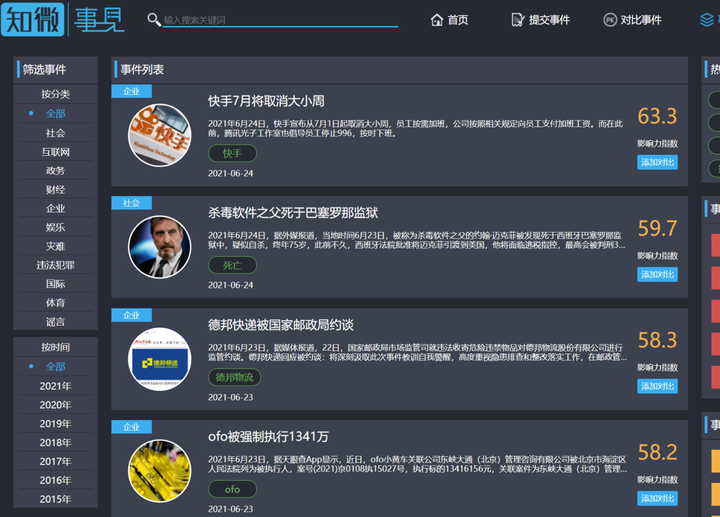Click the 63.3 influence index score
This screenshot has width=720, height=517.
(657, 116)
